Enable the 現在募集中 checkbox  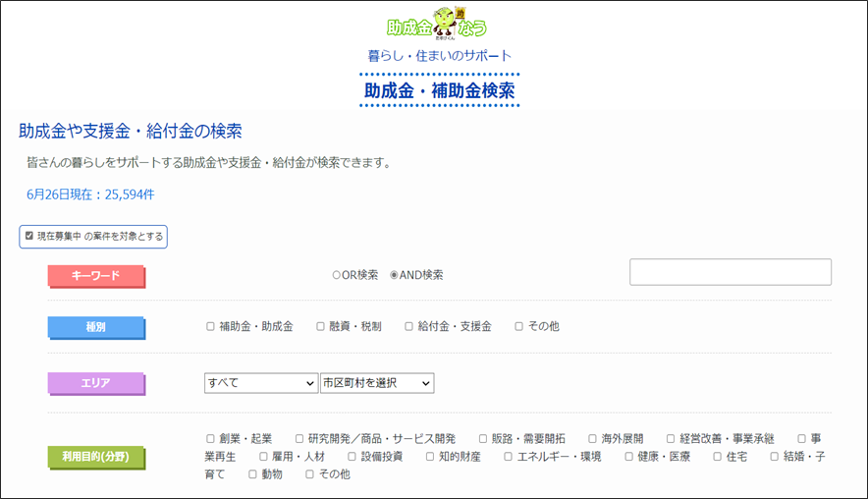(29, 236)
